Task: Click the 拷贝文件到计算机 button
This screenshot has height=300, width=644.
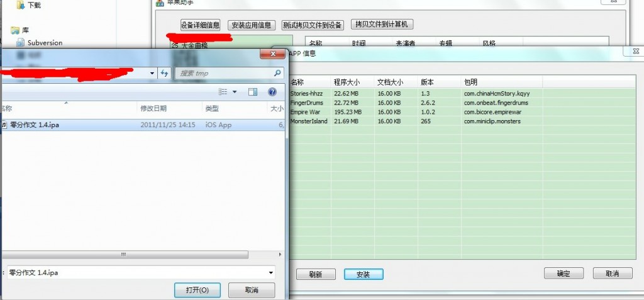Action: tap(382, 25)
